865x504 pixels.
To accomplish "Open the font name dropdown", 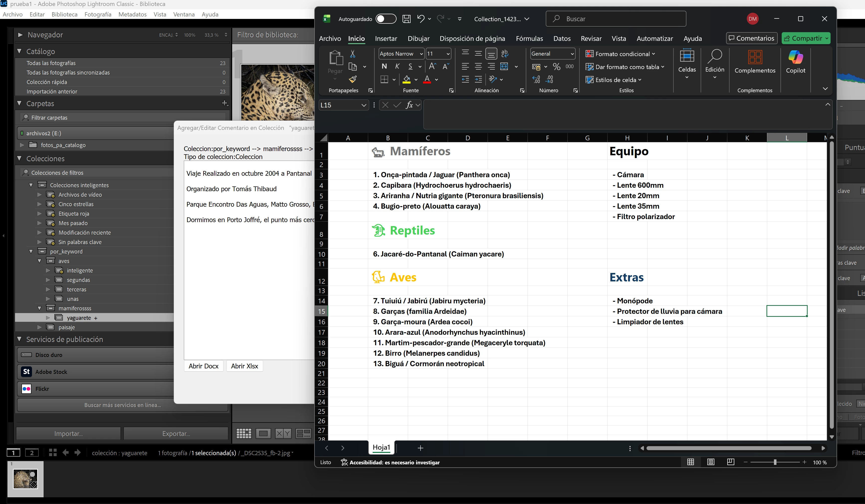I will [x=421, y=54].
